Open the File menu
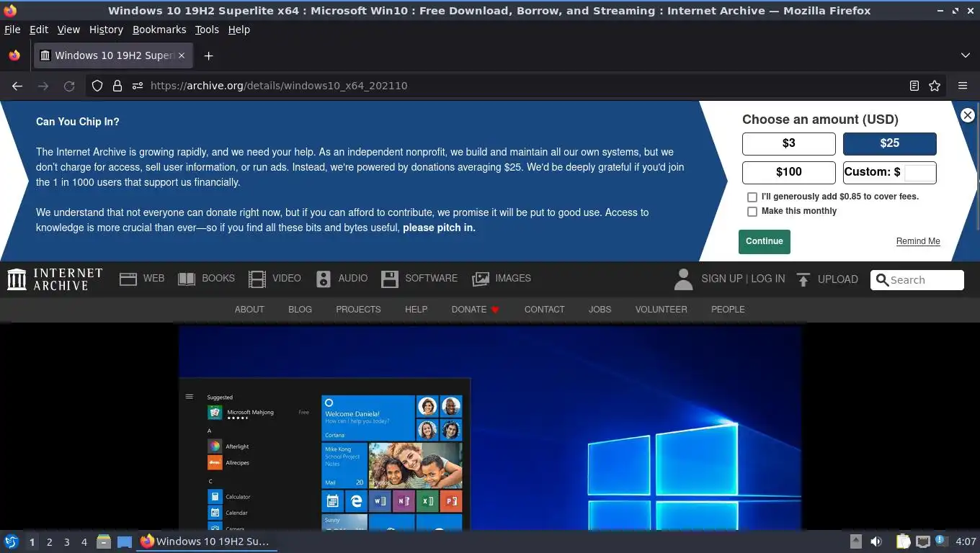 pos(12,30)
